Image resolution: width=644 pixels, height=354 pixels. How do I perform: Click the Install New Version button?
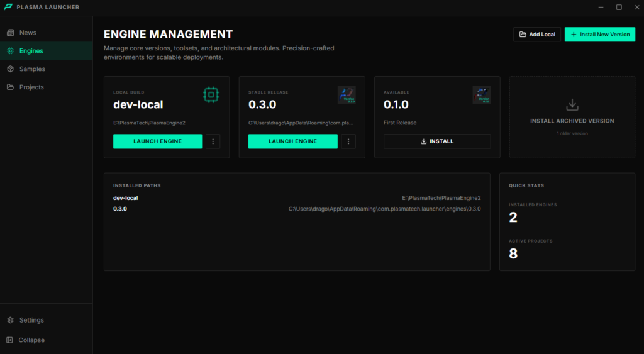pos(599,35)
